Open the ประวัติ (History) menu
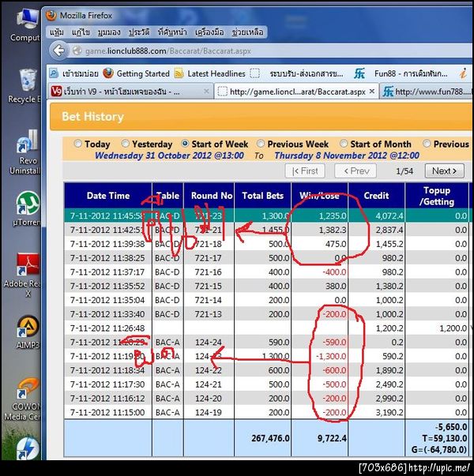Image resolution: width=474 pixels, height=476 pixels. click(x=139, y=32)
